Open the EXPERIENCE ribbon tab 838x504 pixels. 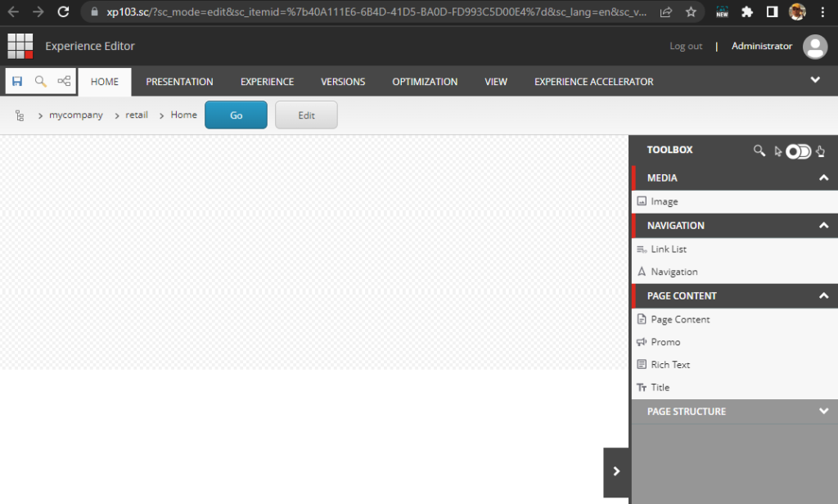click(x=268, y=82)
